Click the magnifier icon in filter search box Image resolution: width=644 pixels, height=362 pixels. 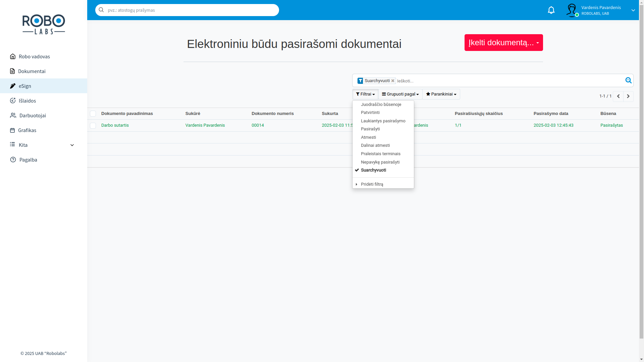tap(628, 80)
